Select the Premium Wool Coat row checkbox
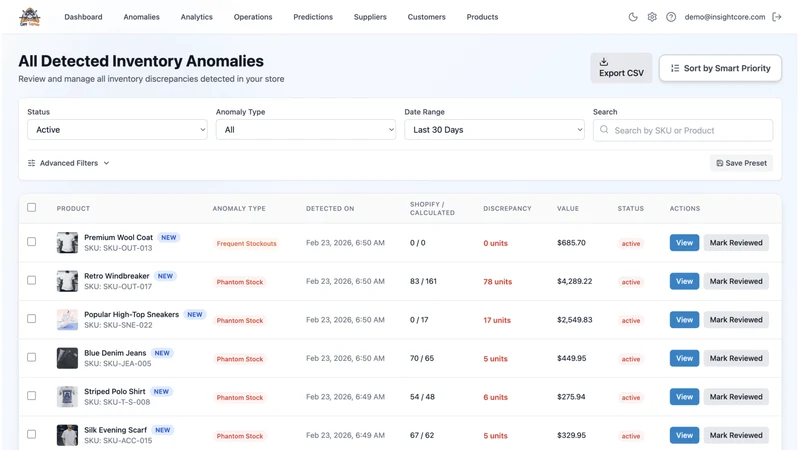The width and height of the screenshot is (800, 450). point(32,241)
